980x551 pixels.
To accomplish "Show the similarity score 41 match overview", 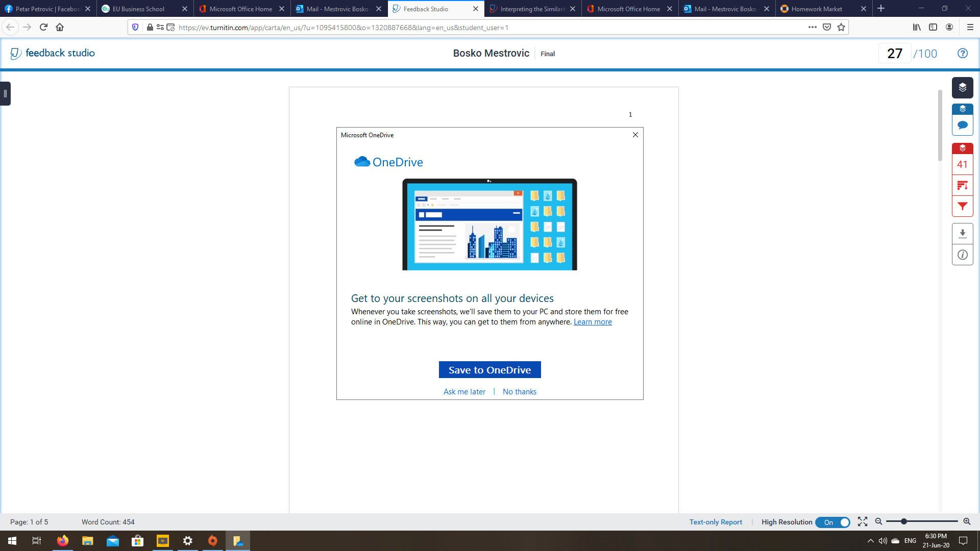I will tap(962, 164).
